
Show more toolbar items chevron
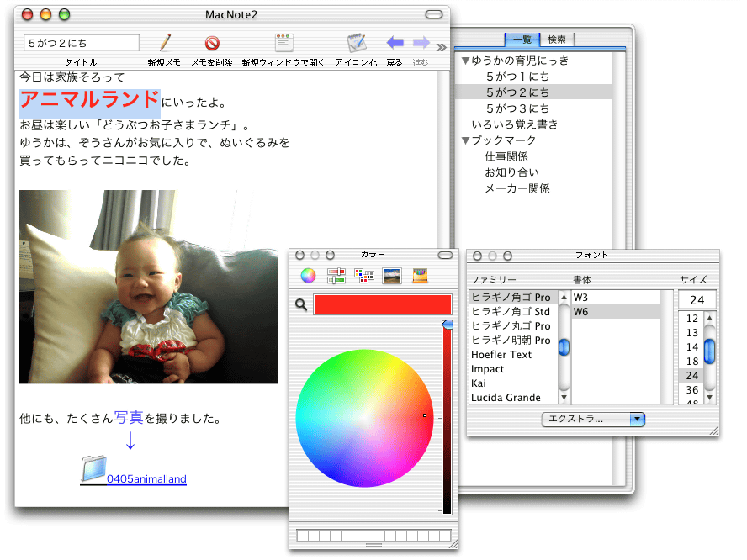tap(442, 47)
